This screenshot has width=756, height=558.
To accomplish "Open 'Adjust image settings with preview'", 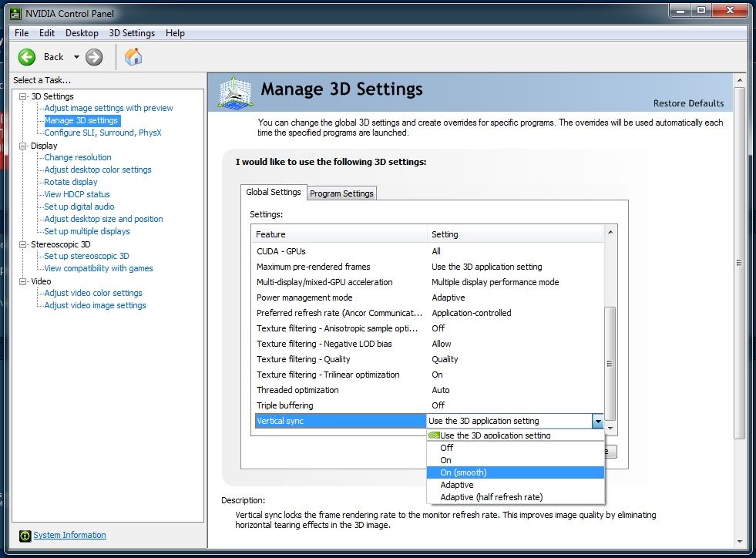I will pyautogui.click(x=109, y=108).
